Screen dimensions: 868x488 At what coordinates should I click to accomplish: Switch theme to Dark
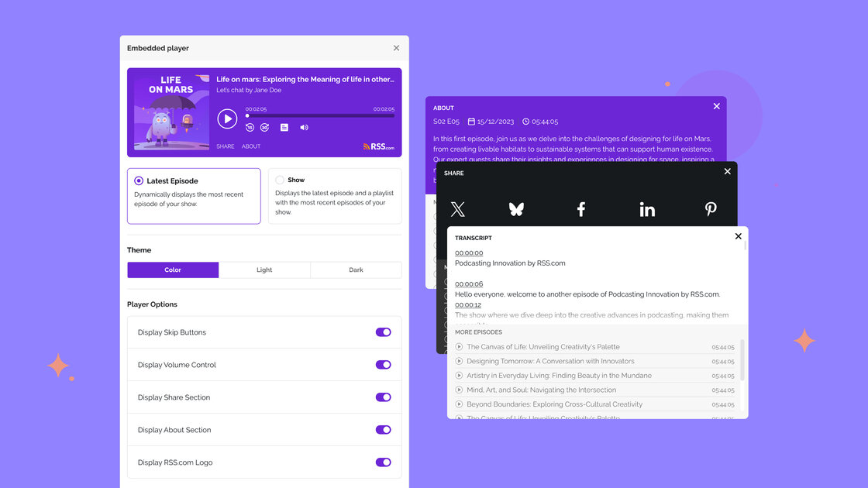356,270
